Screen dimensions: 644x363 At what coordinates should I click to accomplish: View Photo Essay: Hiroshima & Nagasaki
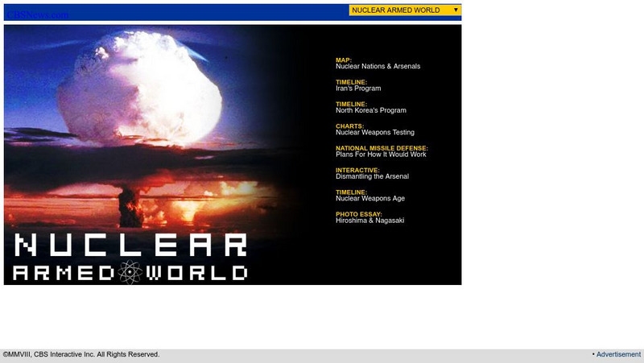[369, 217]
